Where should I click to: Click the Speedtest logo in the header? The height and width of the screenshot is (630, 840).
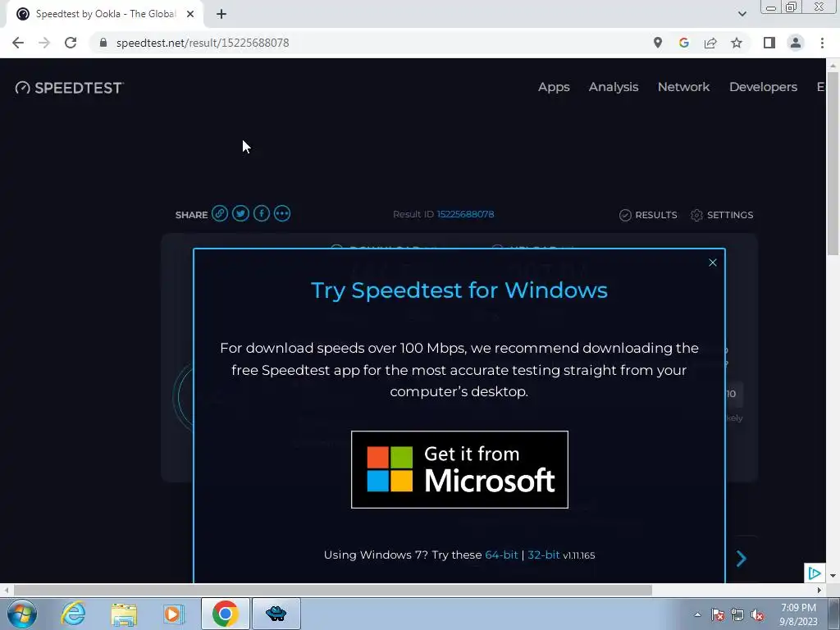70,87
